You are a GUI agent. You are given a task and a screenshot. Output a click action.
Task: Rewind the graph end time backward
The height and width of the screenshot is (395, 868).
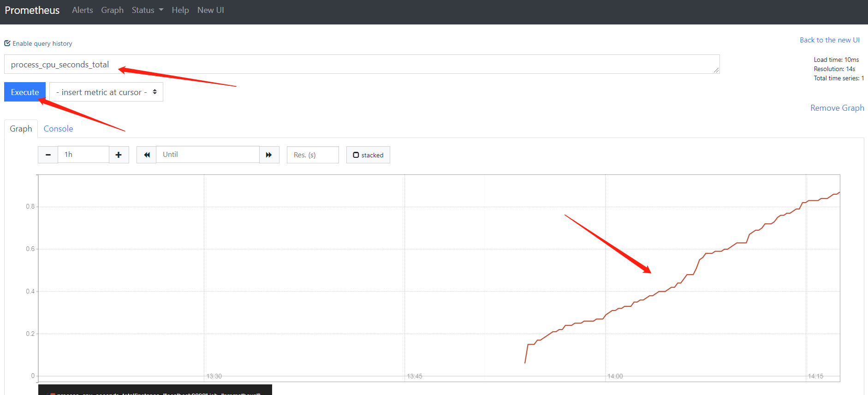pos(147,155)
